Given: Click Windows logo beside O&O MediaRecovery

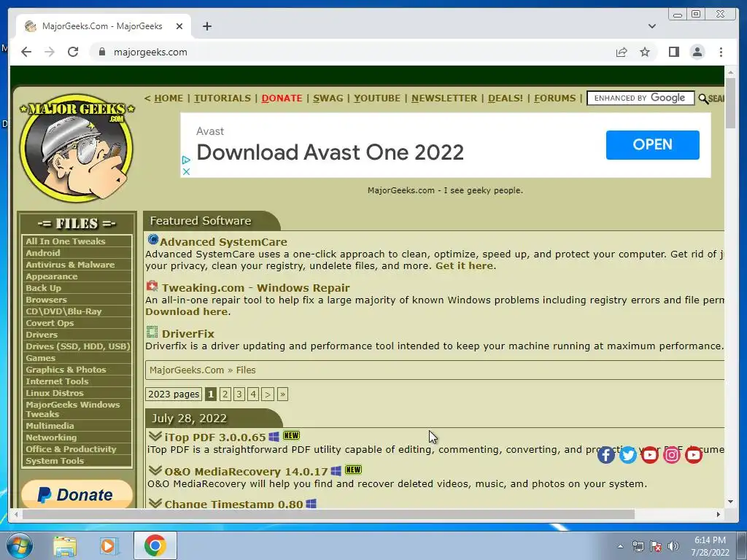Looking at the screenshot, I should (x=336, y=471).
